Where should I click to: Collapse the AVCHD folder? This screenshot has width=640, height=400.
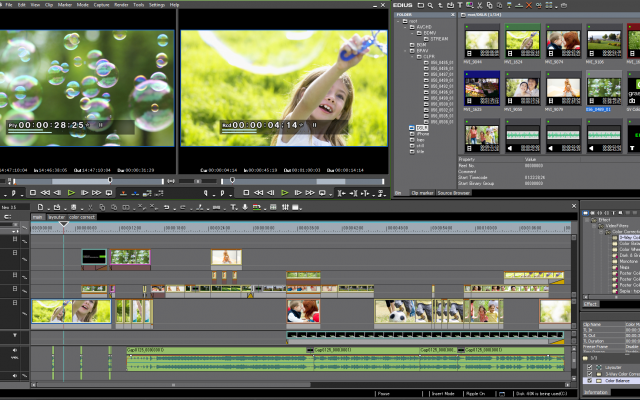coord(405,27)
